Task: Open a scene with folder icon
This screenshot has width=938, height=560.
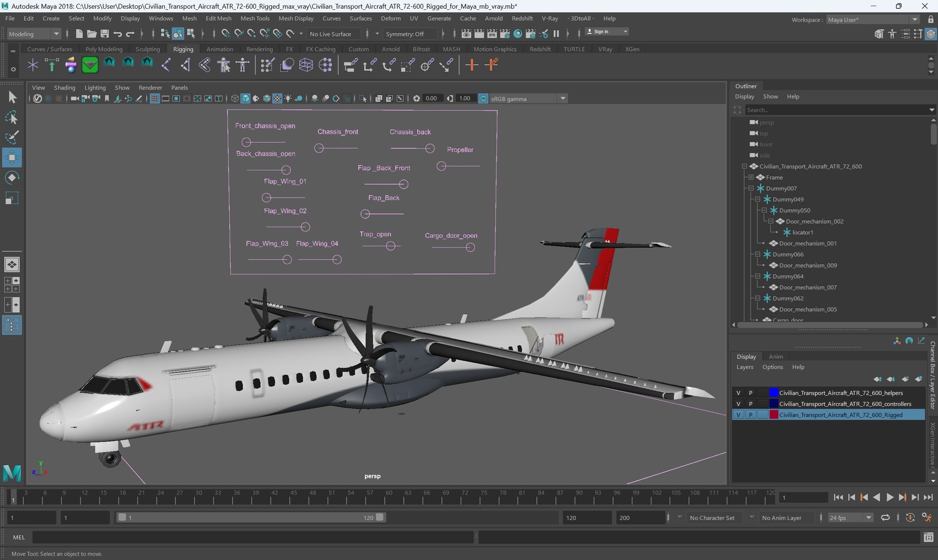Action: click(x=92, y=34)
